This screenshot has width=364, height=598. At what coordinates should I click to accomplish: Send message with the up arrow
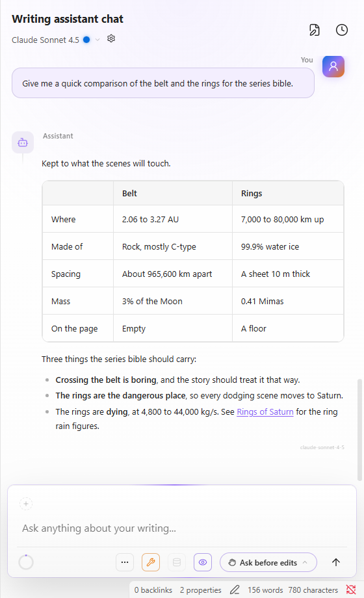pyautogui.click(x=336, y=562)
